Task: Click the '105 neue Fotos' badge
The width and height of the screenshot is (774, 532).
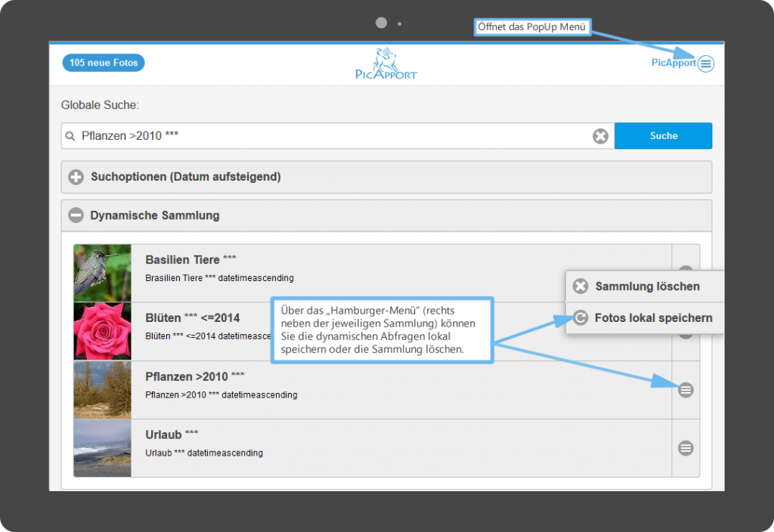Action: (104, 63)
